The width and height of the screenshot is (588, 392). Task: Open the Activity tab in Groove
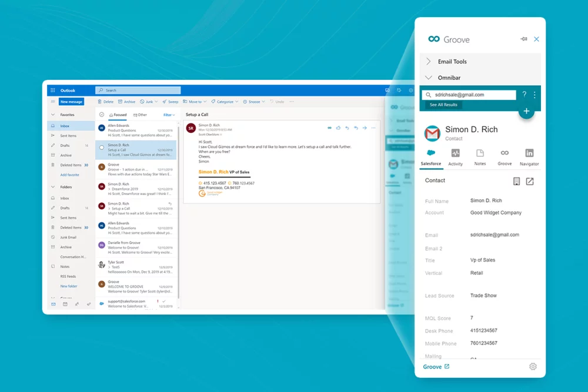(455, 158)
